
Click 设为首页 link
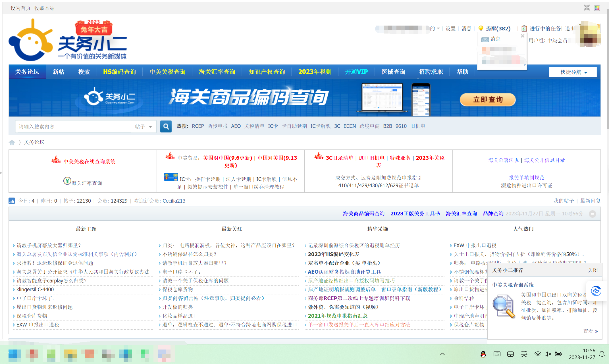coord(20,8)
